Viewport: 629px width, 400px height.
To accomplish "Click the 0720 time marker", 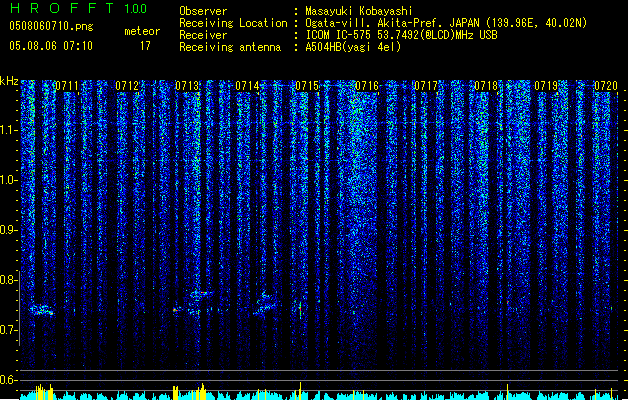I will point(606,86).
